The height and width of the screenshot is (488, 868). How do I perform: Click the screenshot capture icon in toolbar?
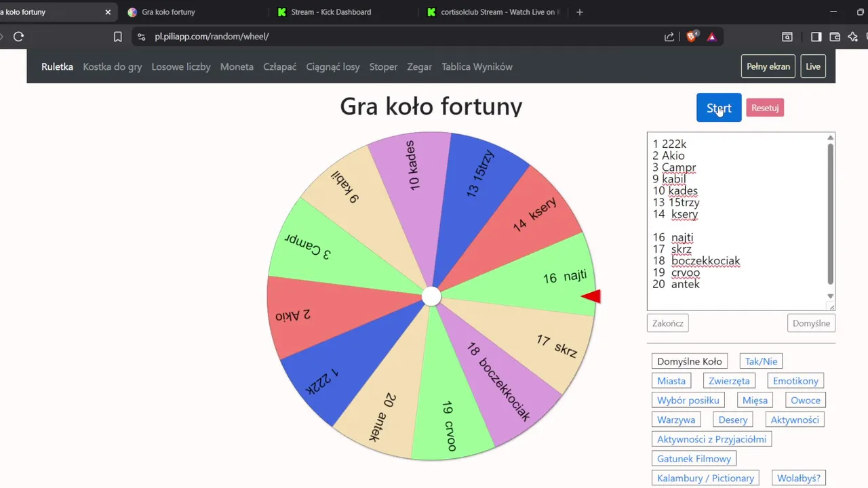coord(787,37)
